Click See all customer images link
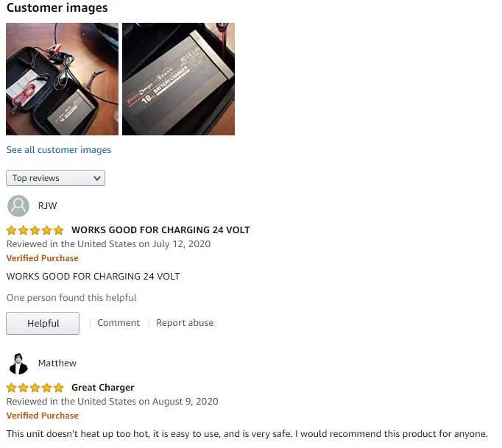The image size is (502, 448). tap(59, 150)
